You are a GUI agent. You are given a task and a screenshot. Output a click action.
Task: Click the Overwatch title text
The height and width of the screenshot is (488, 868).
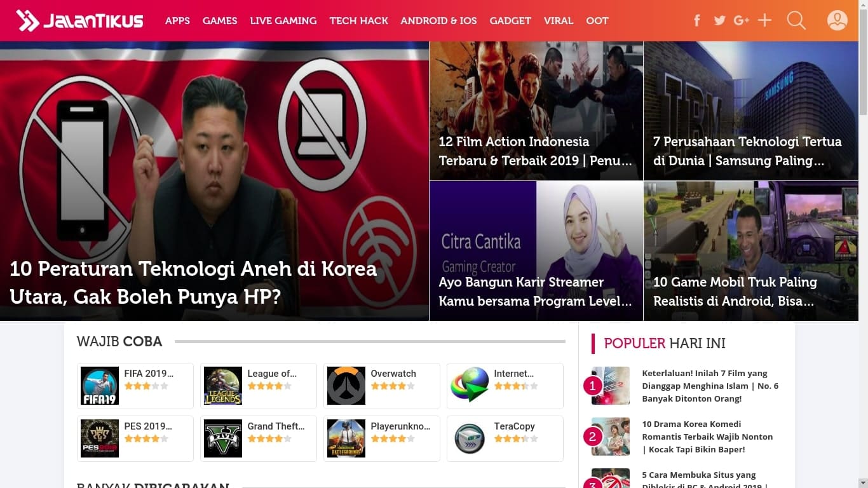click(x=393, y=374)
